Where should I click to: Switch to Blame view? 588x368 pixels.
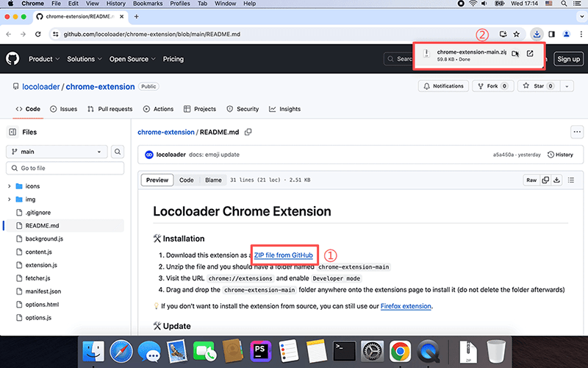213,180
